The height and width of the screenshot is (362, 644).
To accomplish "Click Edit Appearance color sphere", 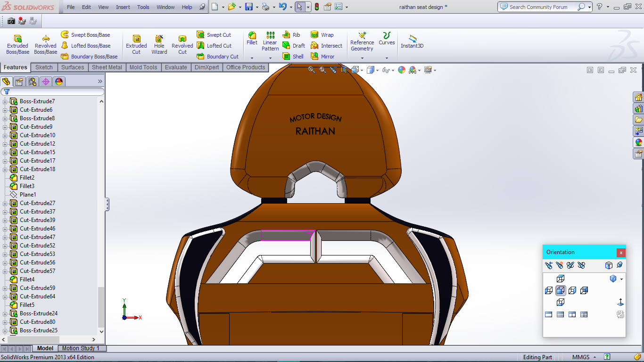I will (x=402, y=70).
